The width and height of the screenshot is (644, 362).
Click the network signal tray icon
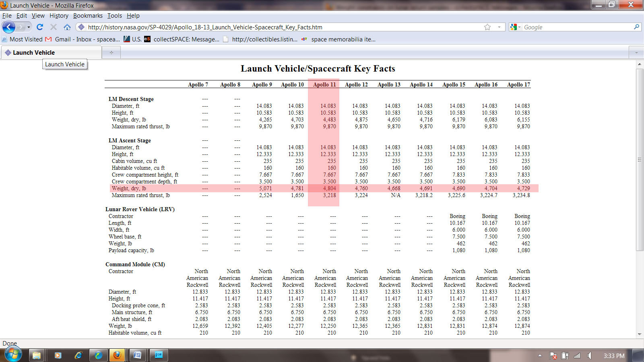[x=577, y=356]
